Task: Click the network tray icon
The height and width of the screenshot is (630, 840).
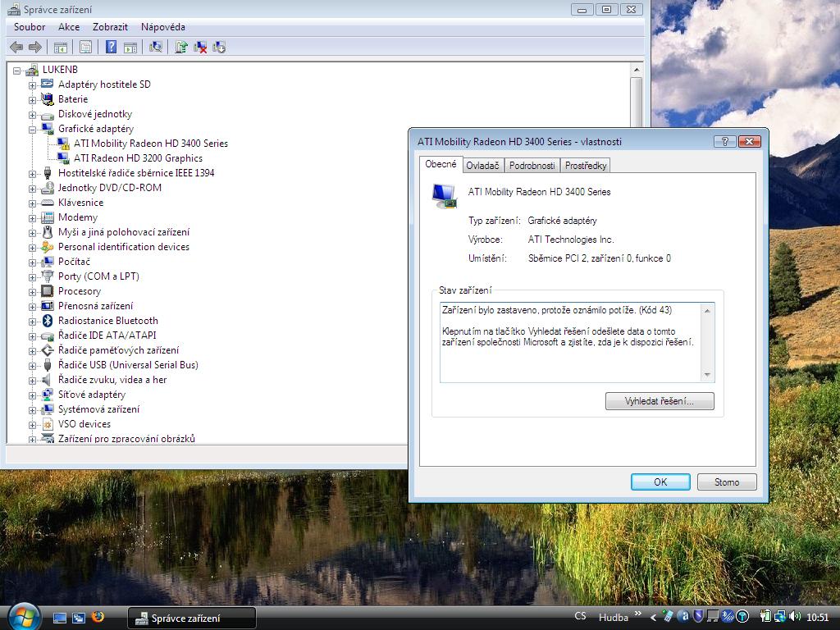Action: click(780, 617)
